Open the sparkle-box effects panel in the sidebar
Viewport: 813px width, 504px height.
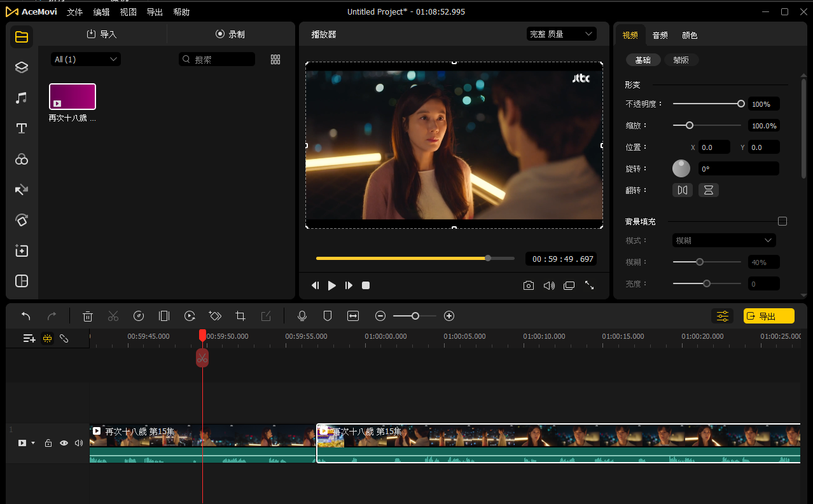coord(22,250)
